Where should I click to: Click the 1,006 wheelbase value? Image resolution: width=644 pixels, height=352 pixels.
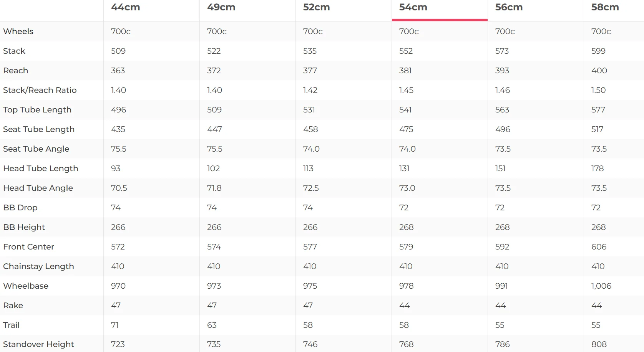pyautogui.click(x=601, y=286)
